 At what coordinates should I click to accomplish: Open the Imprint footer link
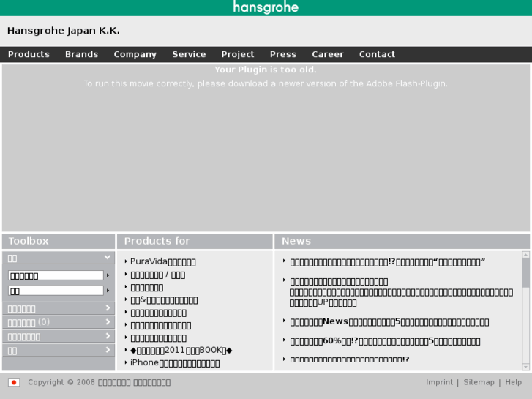(x=439, y=382)
